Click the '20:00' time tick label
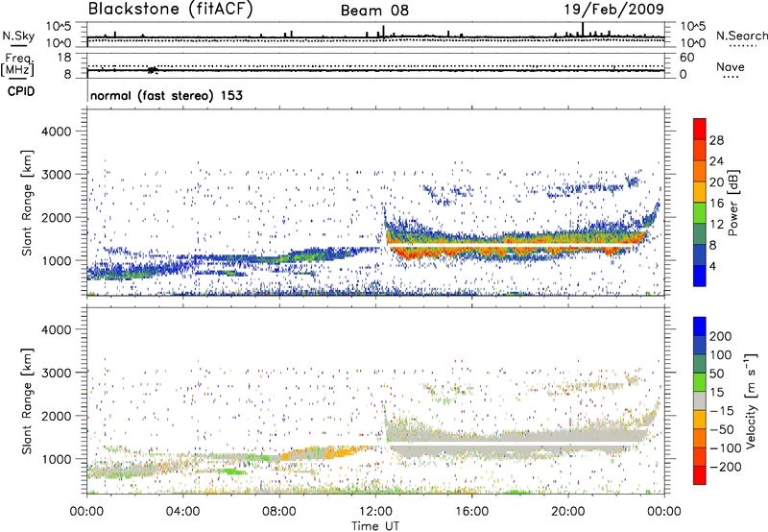This screenshot has width=768, height=532. tap(568, 512)
